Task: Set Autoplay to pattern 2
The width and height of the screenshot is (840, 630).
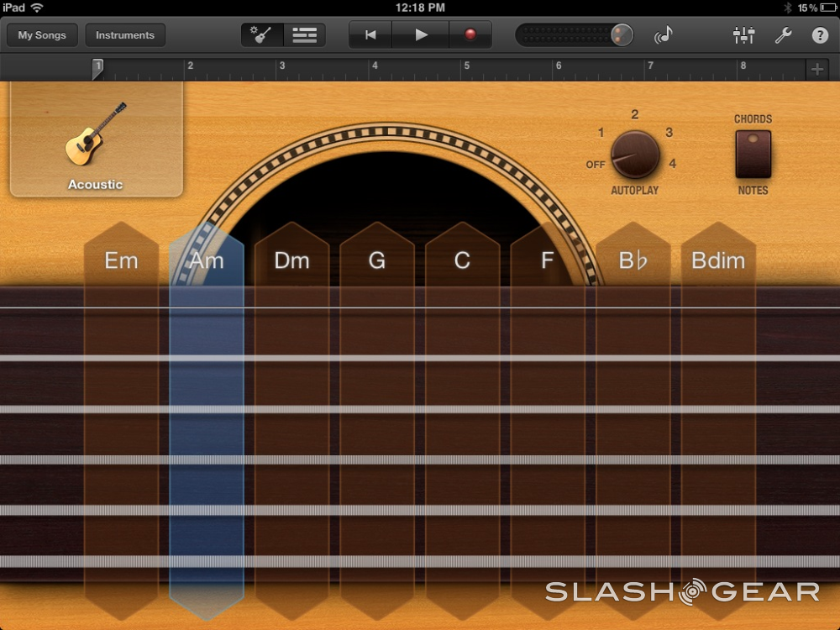Action: [635, 114]
